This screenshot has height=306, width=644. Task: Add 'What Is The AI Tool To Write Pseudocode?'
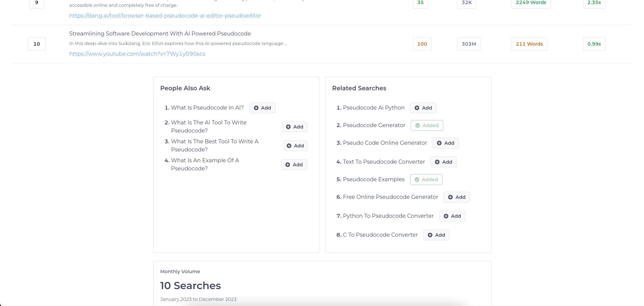pyautogui.click(x=294, y=127)
